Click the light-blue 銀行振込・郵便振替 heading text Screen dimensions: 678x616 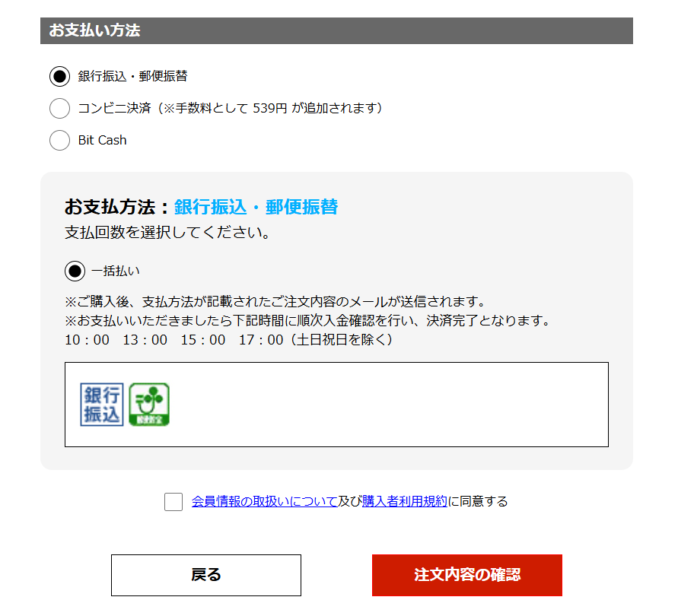(256, 207)
